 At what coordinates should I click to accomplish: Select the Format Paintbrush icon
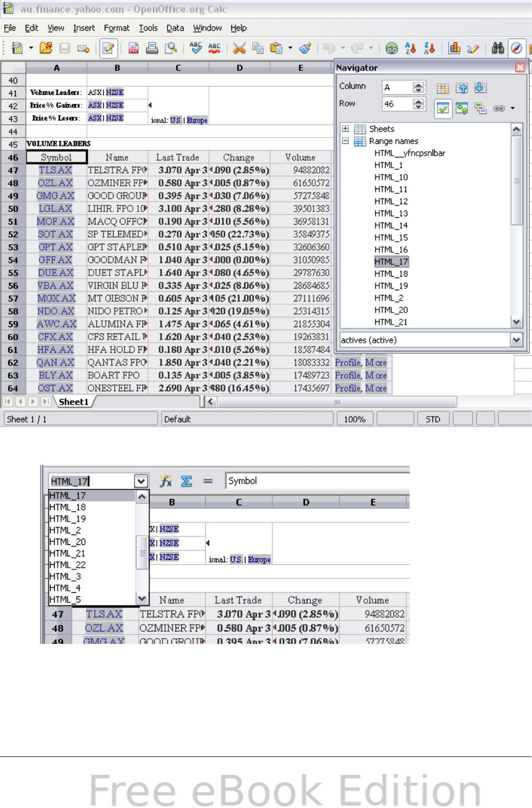(x=305, y=48)
